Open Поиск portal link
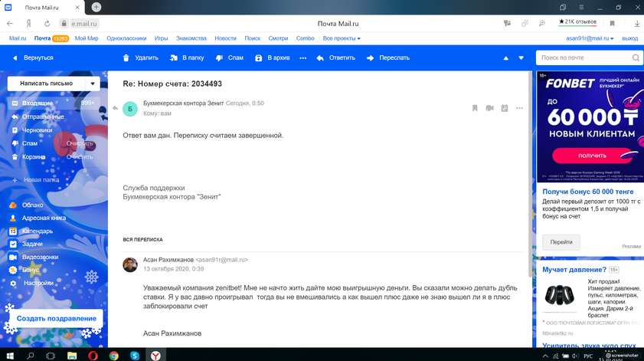This screenshot has height=361, width=644. click(253, 38)
